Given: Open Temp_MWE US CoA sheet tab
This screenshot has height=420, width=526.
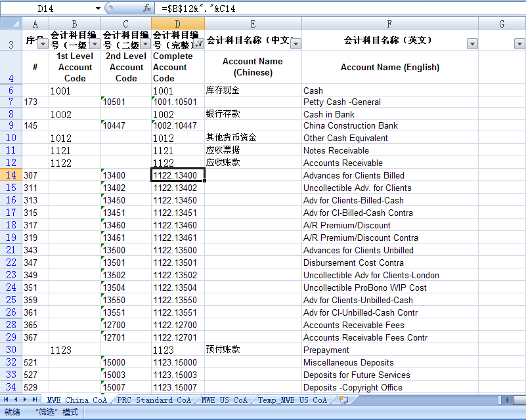Looking at the screenshot, I should 292,400.
